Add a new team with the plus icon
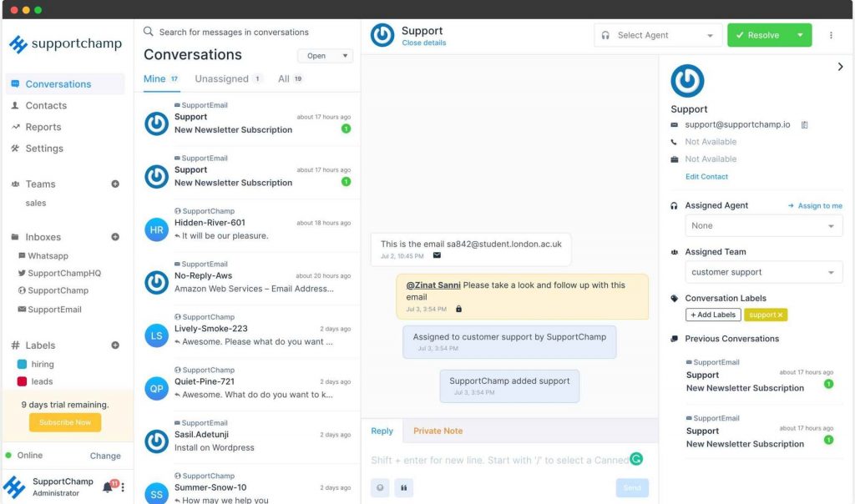The image size is (855, 504). coord(115,184)
